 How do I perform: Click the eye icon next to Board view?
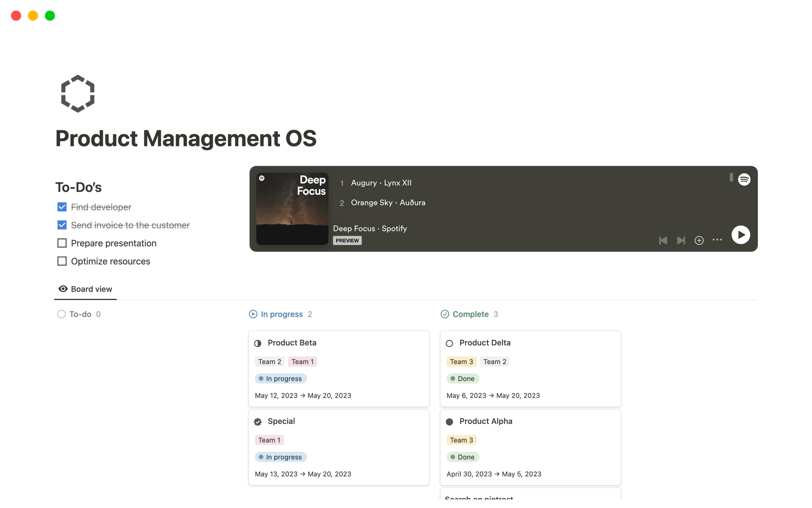63,289
